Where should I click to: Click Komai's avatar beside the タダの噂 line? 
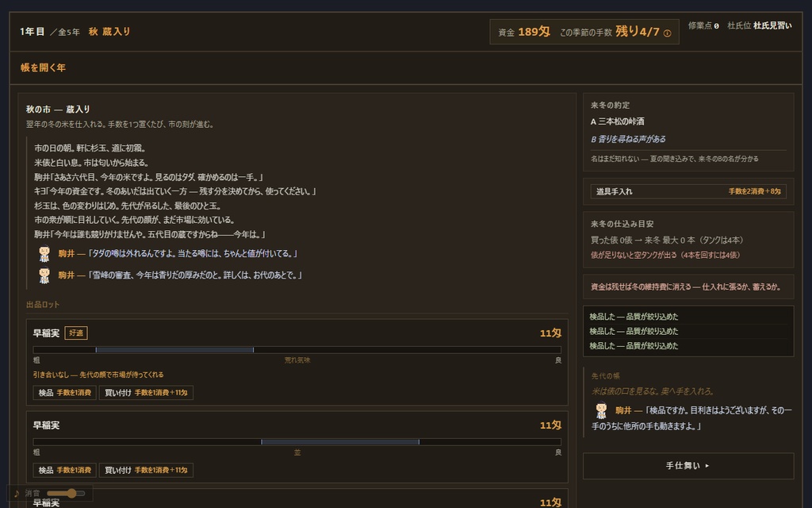pos(44,253)
